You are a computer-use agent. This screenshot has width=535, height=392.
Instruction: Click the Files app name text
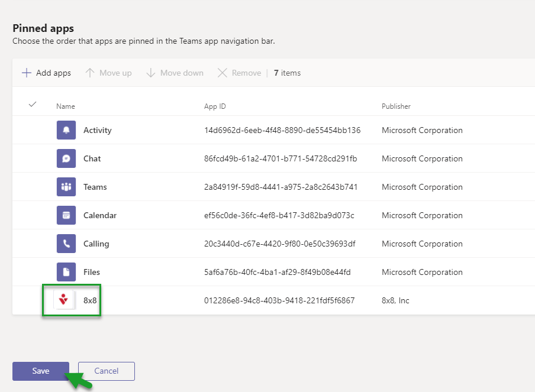pyautogui.click(x=92, y=272)
